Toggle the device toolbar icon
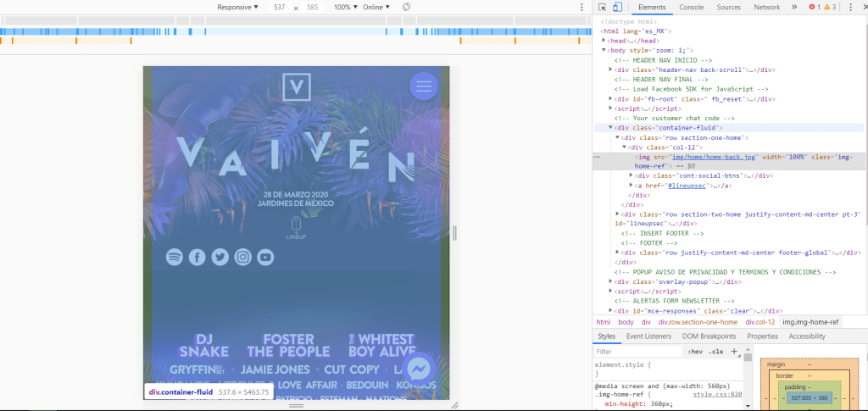 click(616, 7)
